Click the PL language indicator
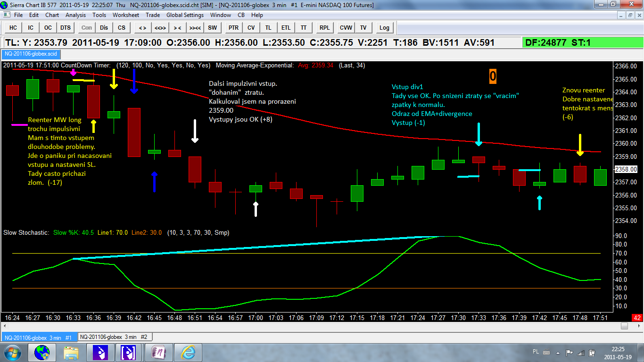The image size is (644, 362). click(536, 352)
